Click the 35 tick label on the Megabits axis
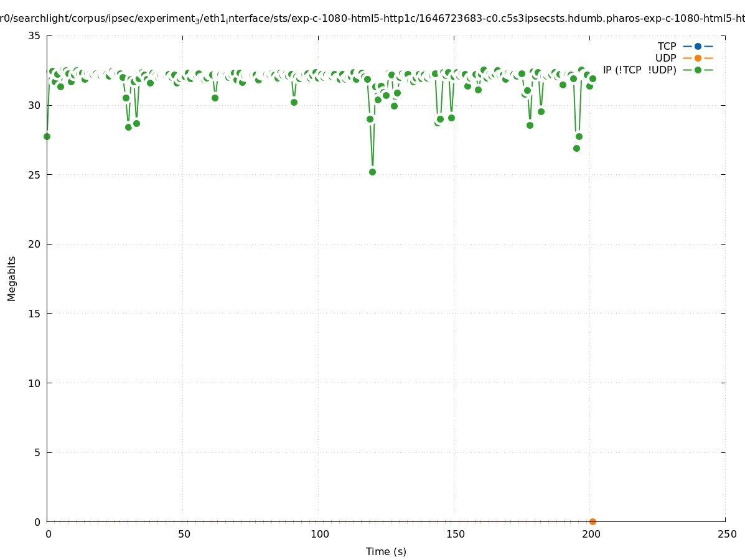Image resolution: width=745 pixels, height=560 pixels. tap(34, 36)
